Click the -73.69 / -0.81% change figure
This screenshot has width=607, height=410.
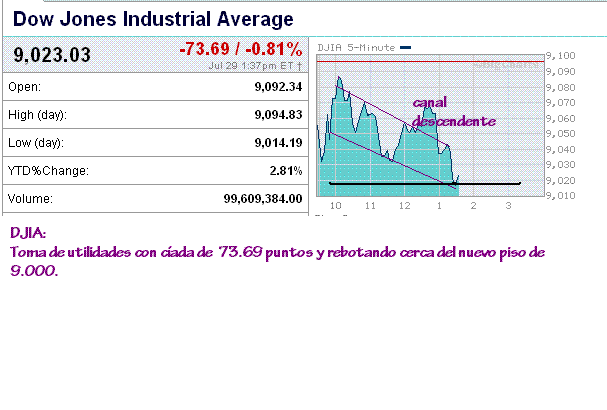point(240,49)
